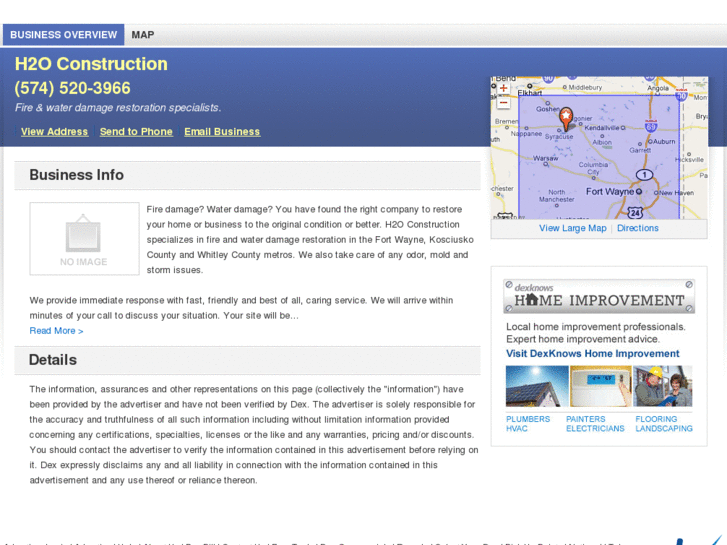Open Painters category link
This screenshot has width=727, height=545.
[x=586, y=419]
